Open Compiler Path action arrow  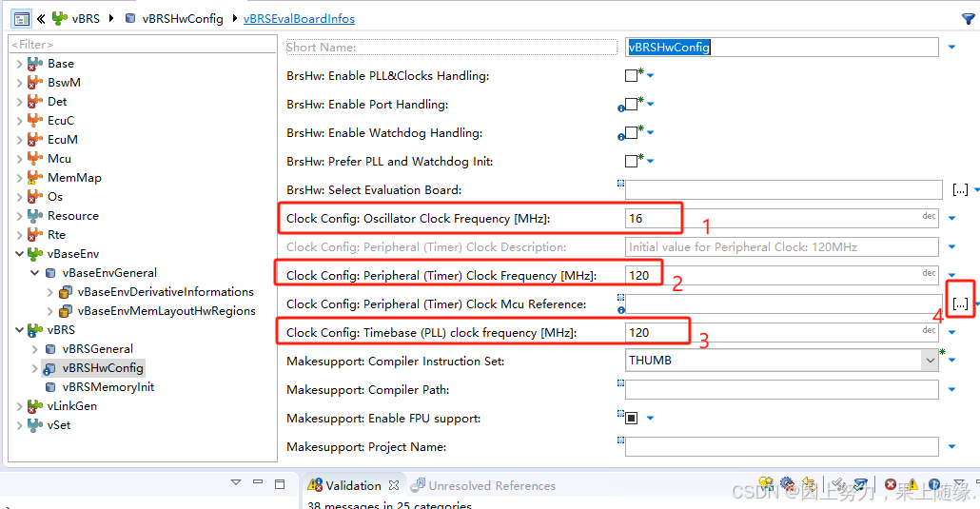pyautogui.click(x=951, y=389)
